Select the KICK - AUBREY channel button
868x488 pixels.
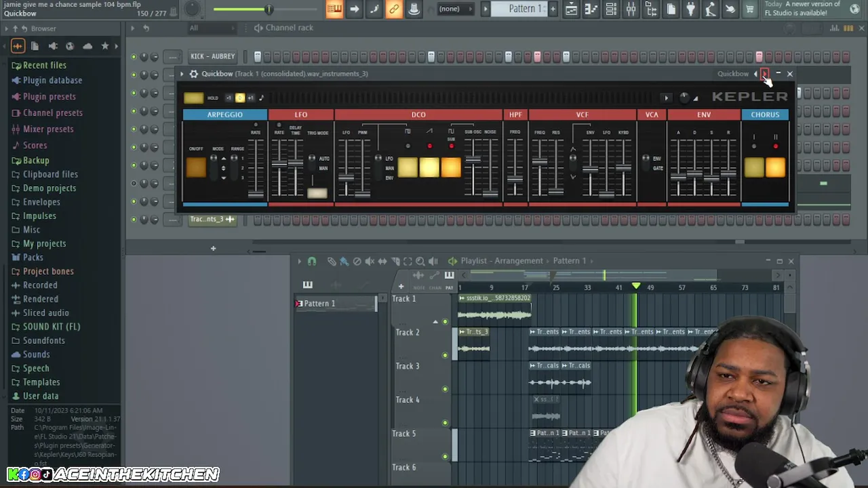point(213,56)
